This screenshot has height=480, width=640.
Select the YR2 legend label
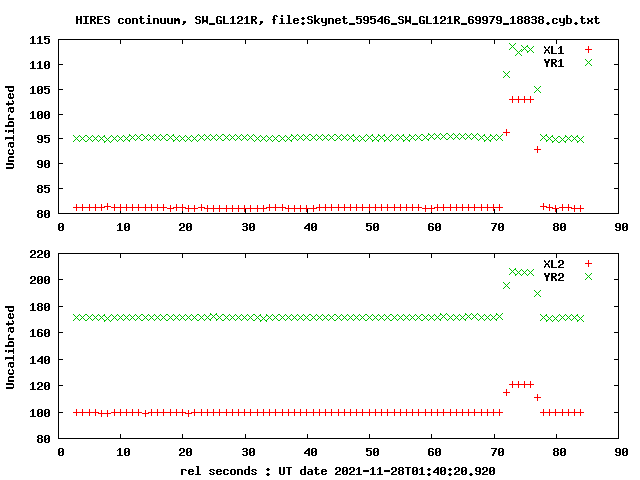click(x=553, y=277)
